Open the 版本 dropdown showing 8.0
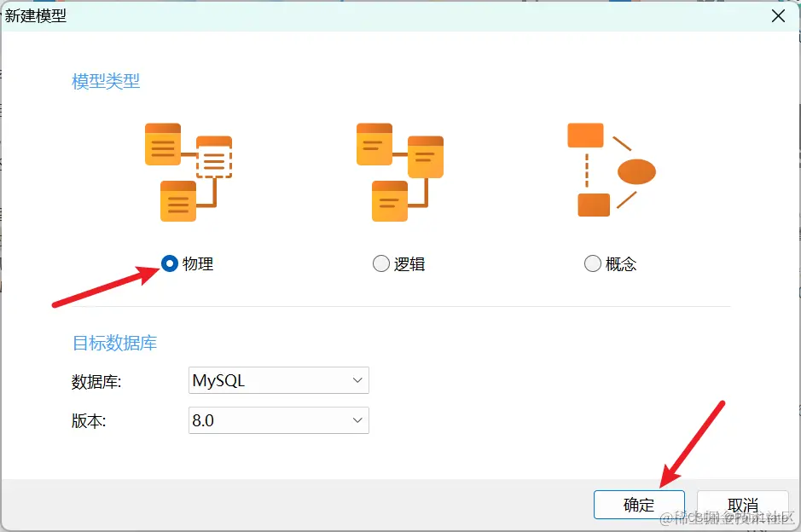The height and width of the screenshot is (532, 801). coord(278,420)
